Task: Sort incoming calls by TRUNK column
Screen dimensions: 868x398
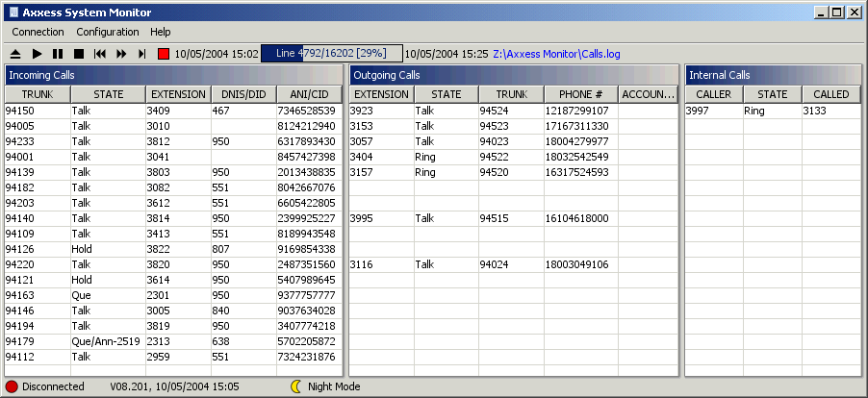Action: (x=36, y=94)
